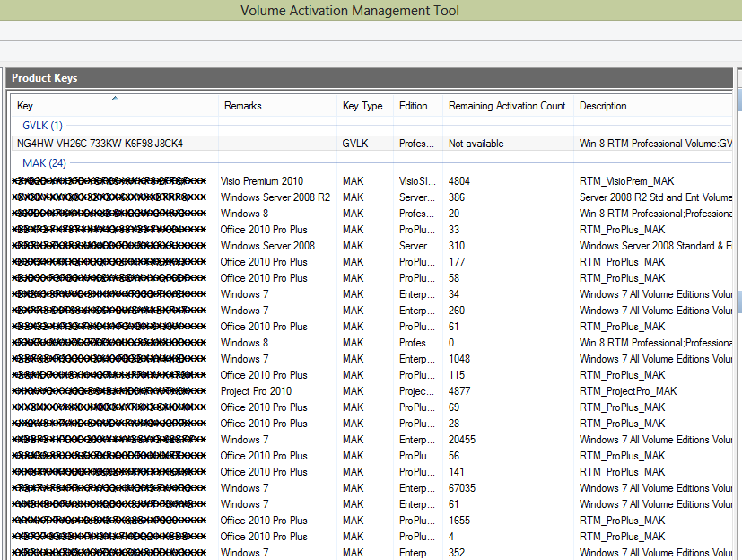Click the GVLK key type cell
Viewport: 742px width, 560px height.
355,144
